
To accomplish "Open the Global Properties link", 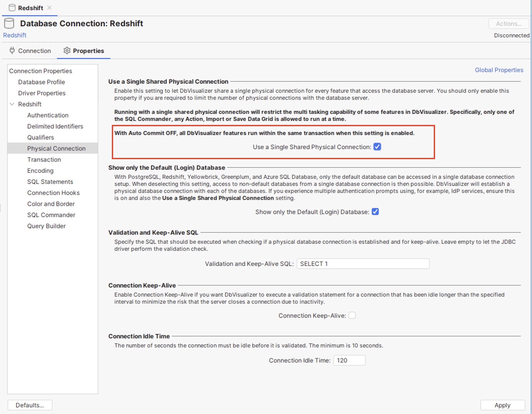I will click(x=499, y=70).
